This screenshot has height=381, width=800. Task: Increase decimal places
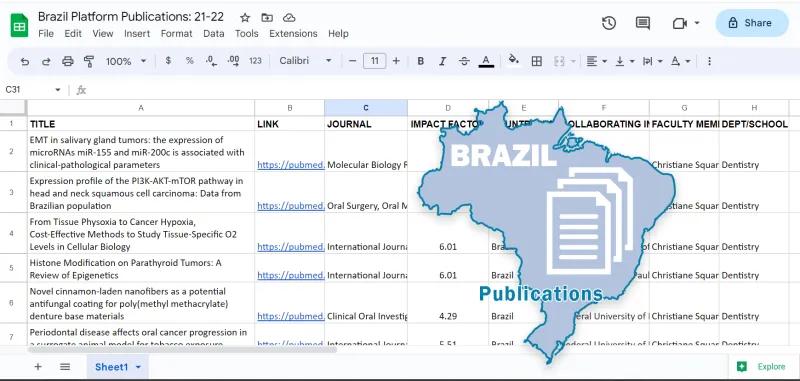(234, 61)
